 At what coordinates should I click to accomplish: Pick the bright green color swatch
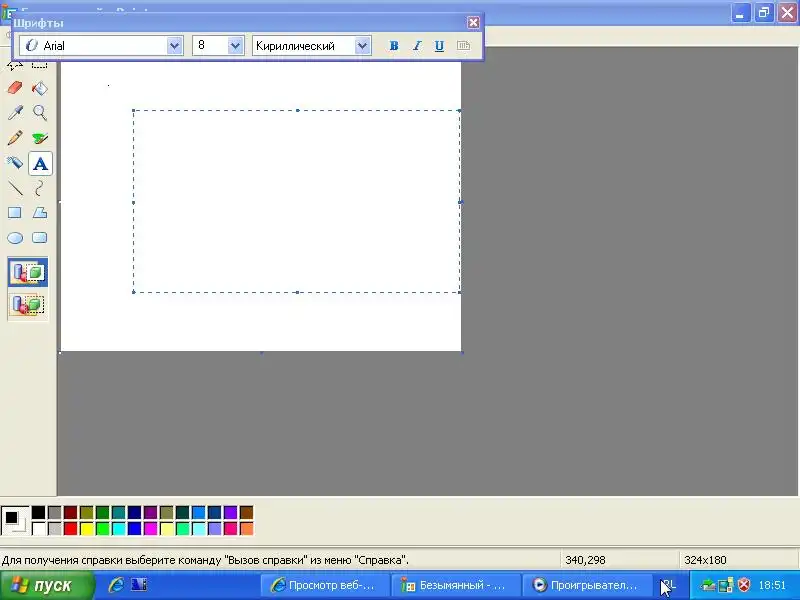coord(103,528)
